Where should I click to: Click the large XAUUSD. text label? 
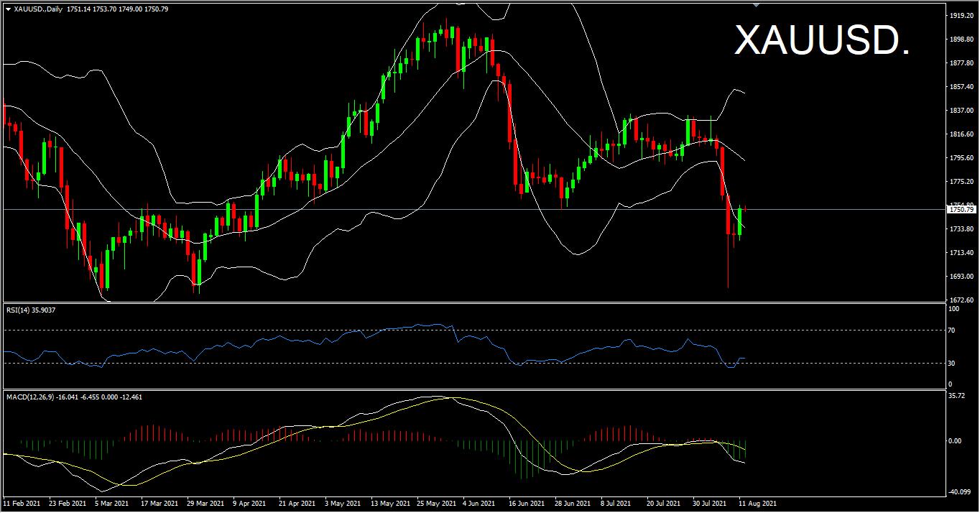tap(822, 42)
